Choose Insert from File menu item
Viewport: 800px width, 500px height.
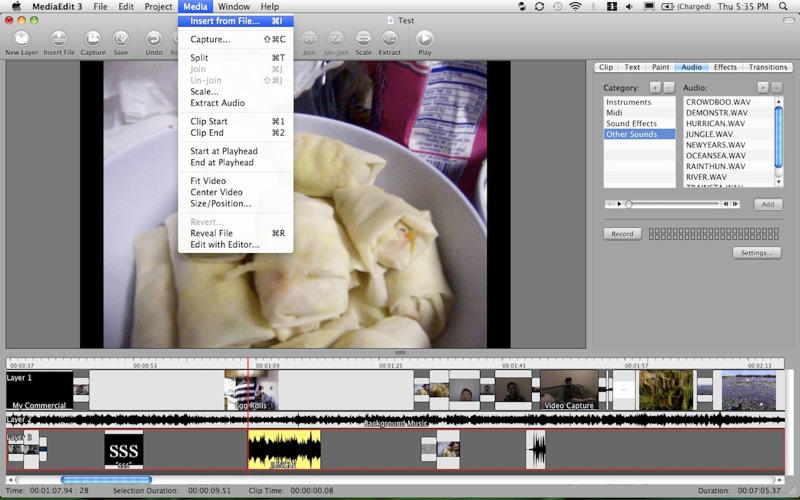tap(236, 21)
